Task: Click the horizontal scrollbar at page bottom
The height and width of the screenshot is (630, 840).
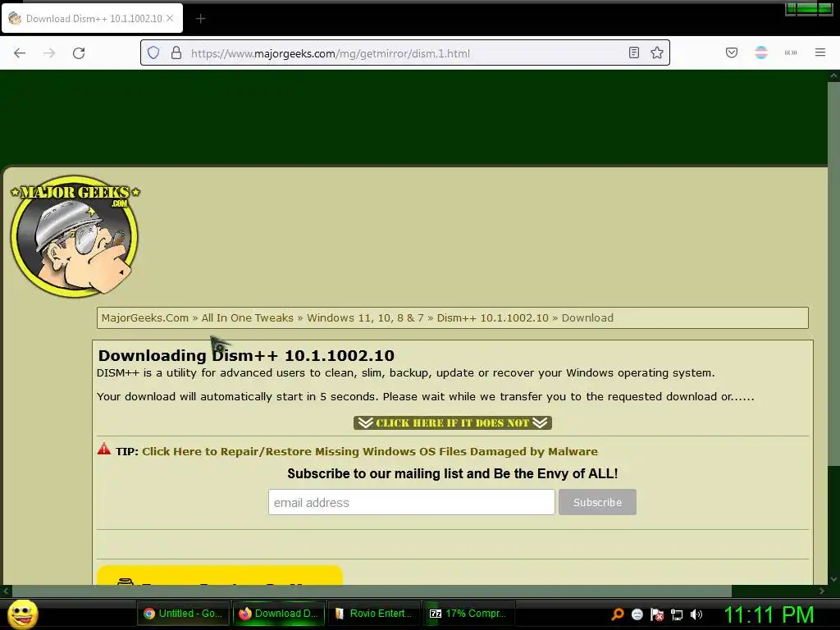Action: point(372,591)
